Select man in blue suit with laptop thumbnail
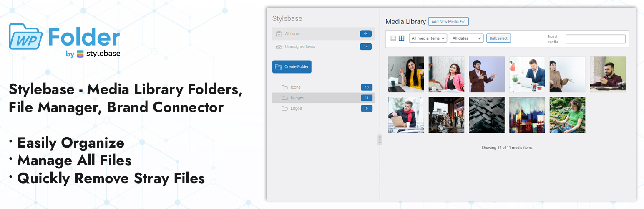 click(x=527, y=74)
